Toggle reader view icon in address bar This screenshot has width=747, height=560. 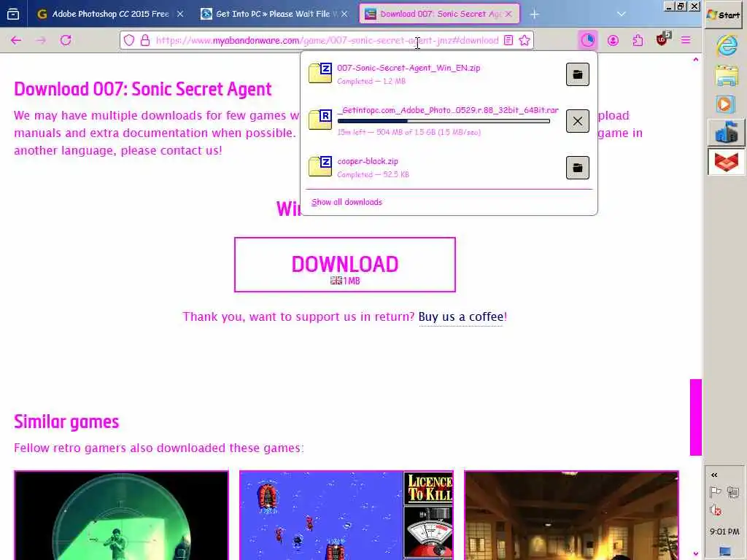[508, 41]
